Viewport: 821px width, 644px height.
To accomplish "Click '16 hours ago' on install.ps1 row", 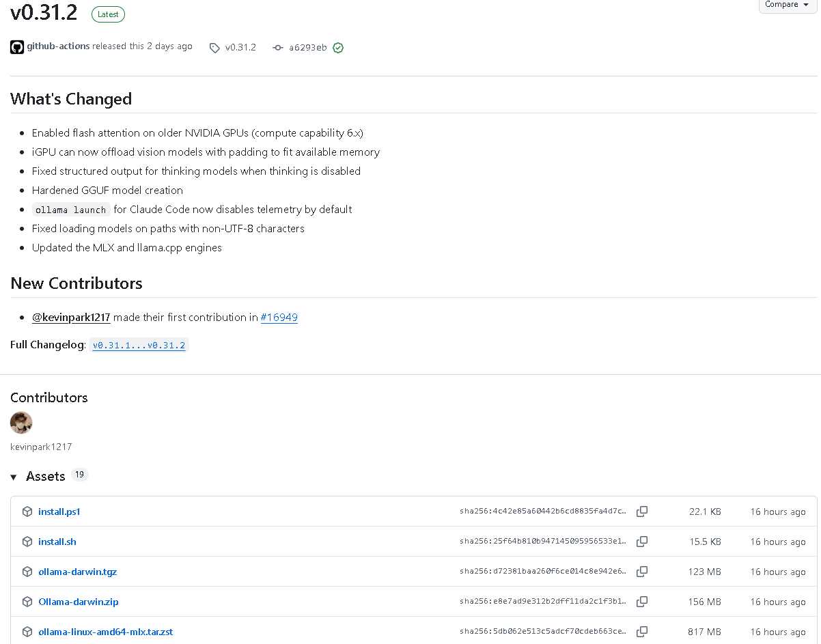I will click(x=778, y=512).
